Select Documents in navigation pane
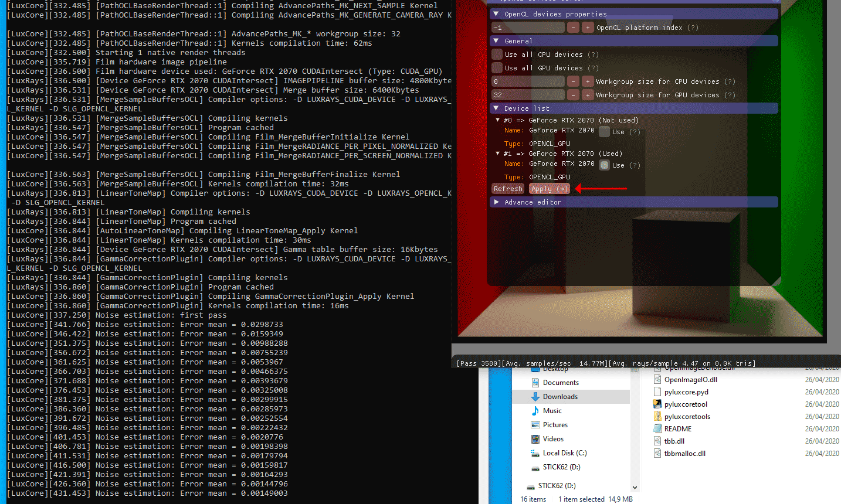841x504 pixels. tap(561, 383)
